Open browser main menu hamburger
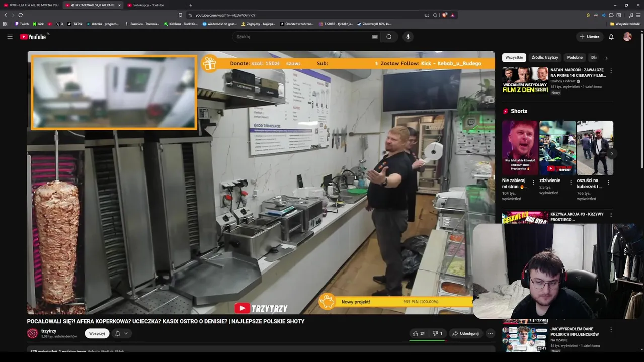Viewport: 644px width, 362px height. [638, 15]
